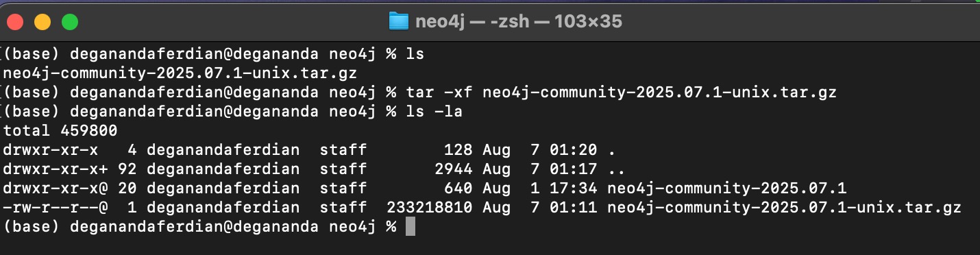
Task: Click the window title 'neo4j — -zsh — 103×35'
Action: (519, 22)
